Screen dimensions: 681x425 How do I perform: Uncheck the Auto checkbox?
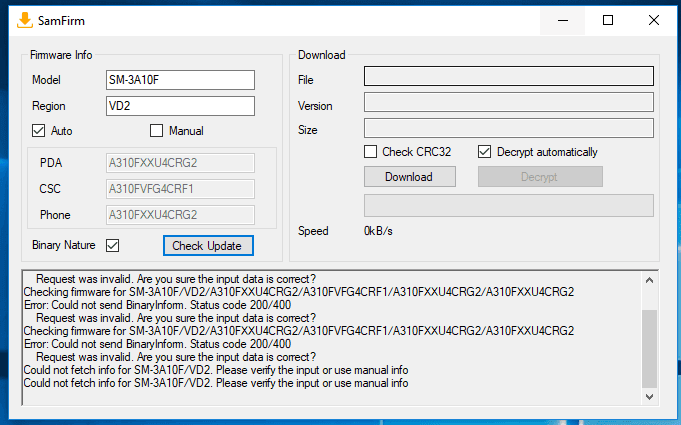[39, 130]
